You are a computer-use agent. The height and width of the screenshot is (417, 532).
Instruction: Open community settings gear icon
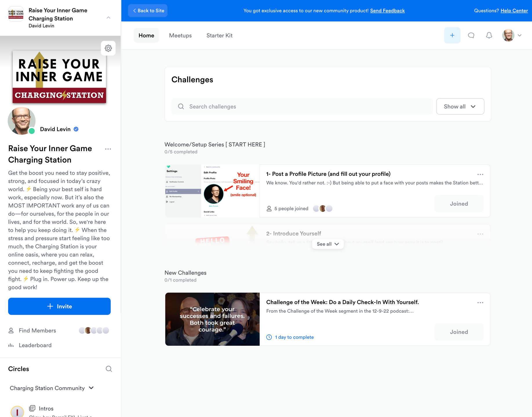[108, 48]
